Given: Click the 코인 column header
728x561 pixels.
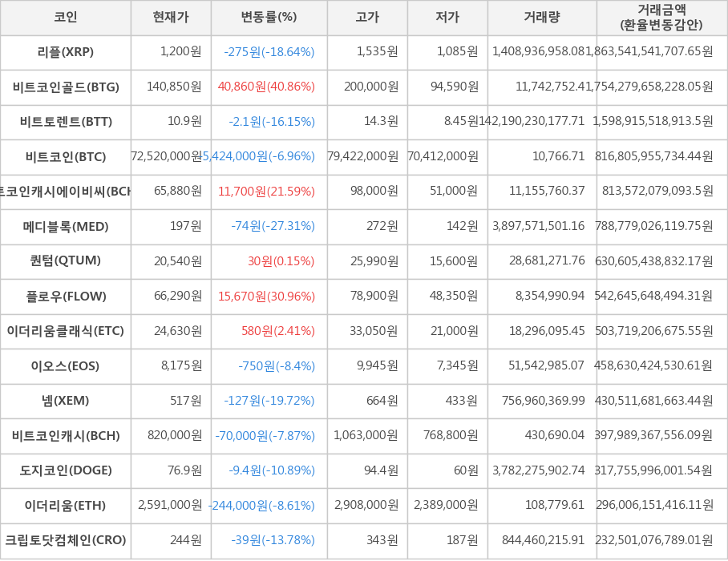Looking at the screenshot, I should pyautogui.click(x=66, y=18).
